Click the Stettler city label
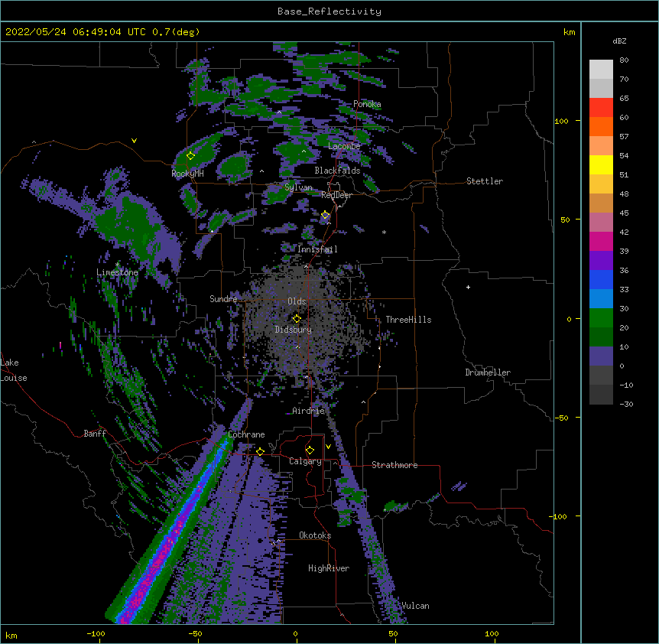The width and height of the screenshot is (659, 644). point(485,181)
